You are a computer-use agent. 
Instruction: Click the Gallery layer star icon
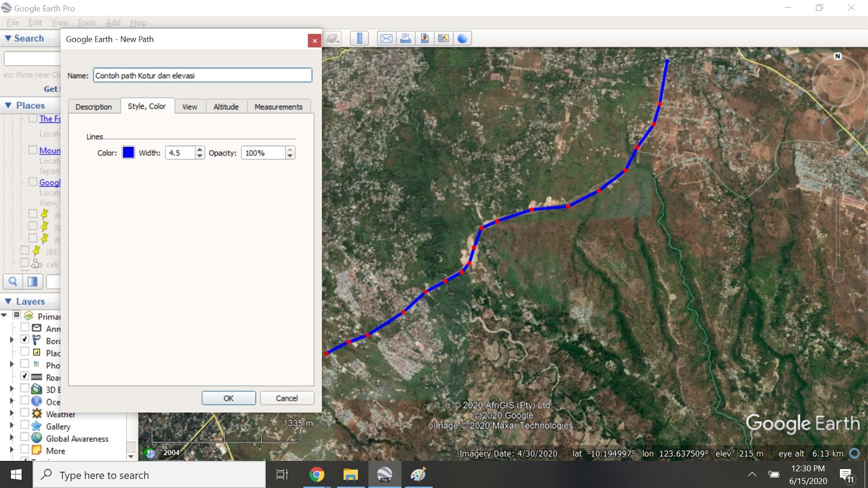(x=37, y=426)
